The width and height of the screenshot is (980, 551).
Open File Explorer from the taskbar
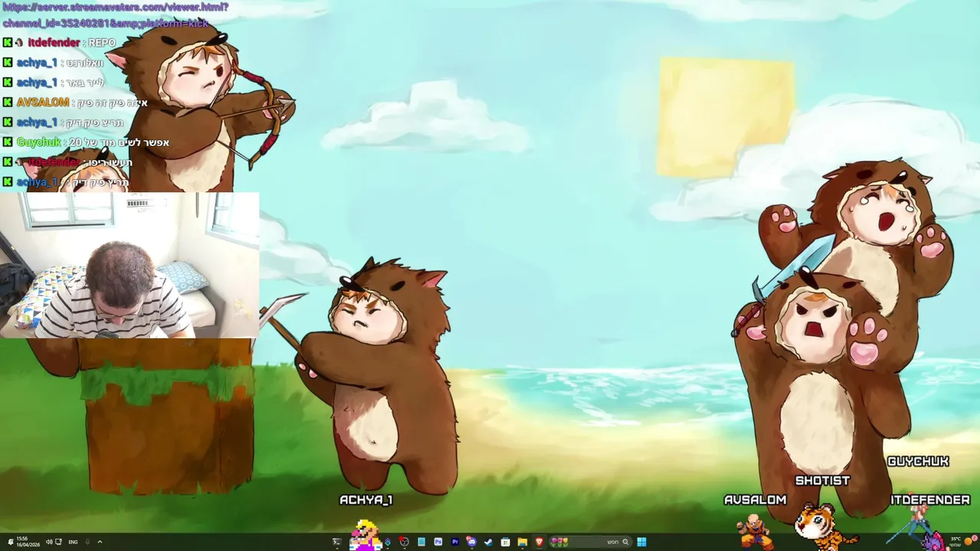(x=522, y=542)
